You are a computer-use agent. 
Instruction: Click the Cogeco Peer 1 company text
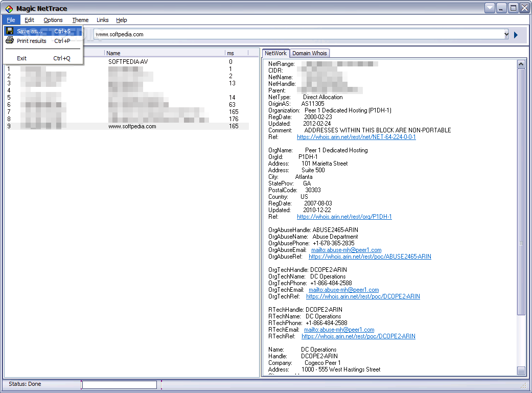322,363
